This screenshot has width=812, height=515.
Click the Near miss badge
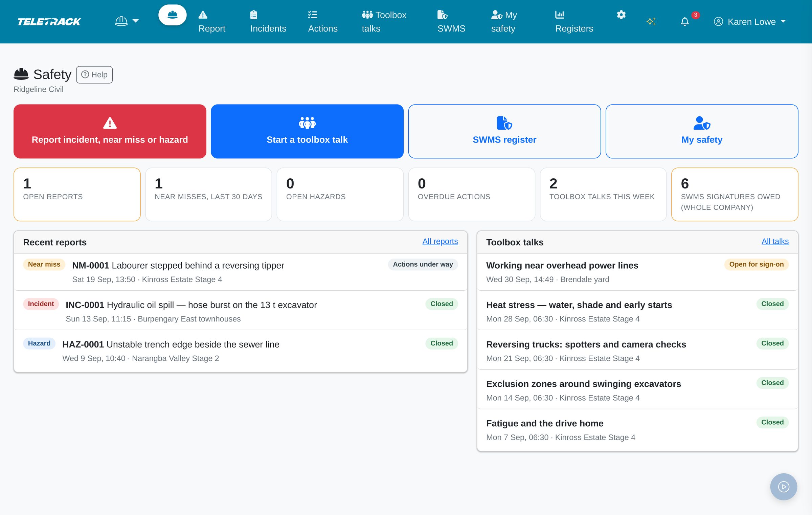(x=44, y=264)
